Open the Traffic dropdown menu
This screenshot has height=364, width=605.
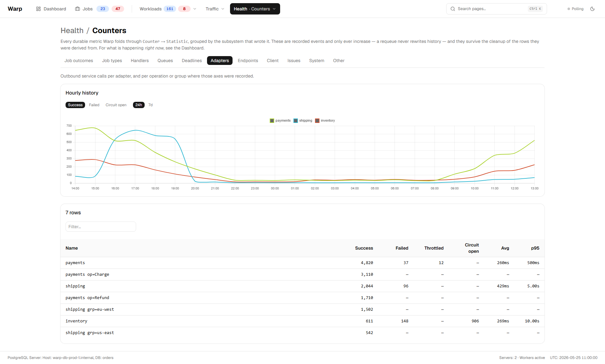click(215, 9)
